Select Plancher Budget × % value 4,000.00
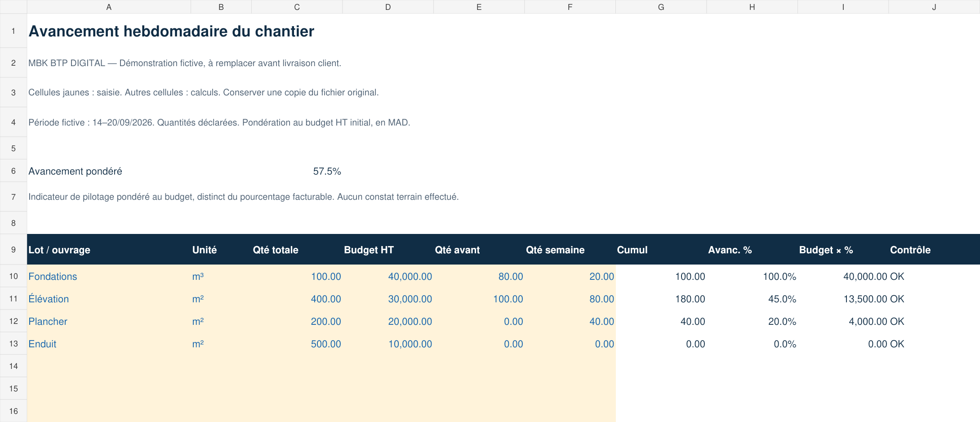 pyautogui.click(x=843, y=321)
